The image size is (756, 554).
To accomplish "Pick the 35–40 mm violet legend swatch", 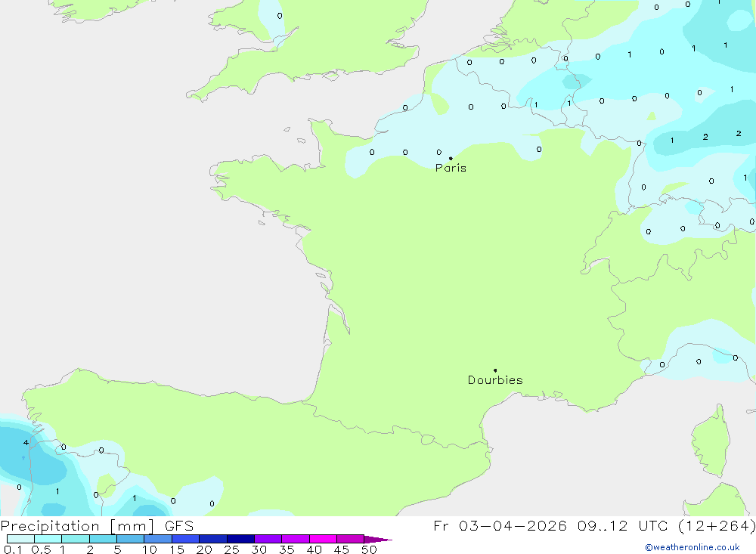I will (x=296, y=539).
